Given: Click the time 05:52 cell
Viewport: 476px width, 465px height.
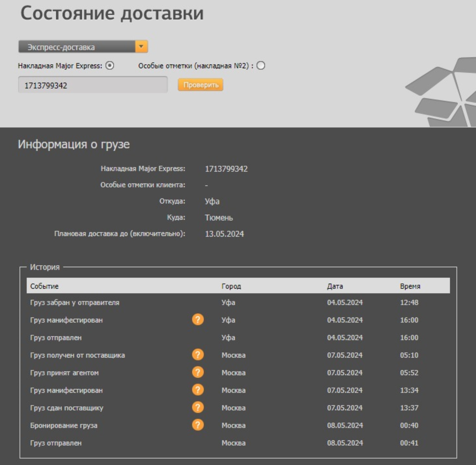Looking at the screenshot, I should [409, 373].
